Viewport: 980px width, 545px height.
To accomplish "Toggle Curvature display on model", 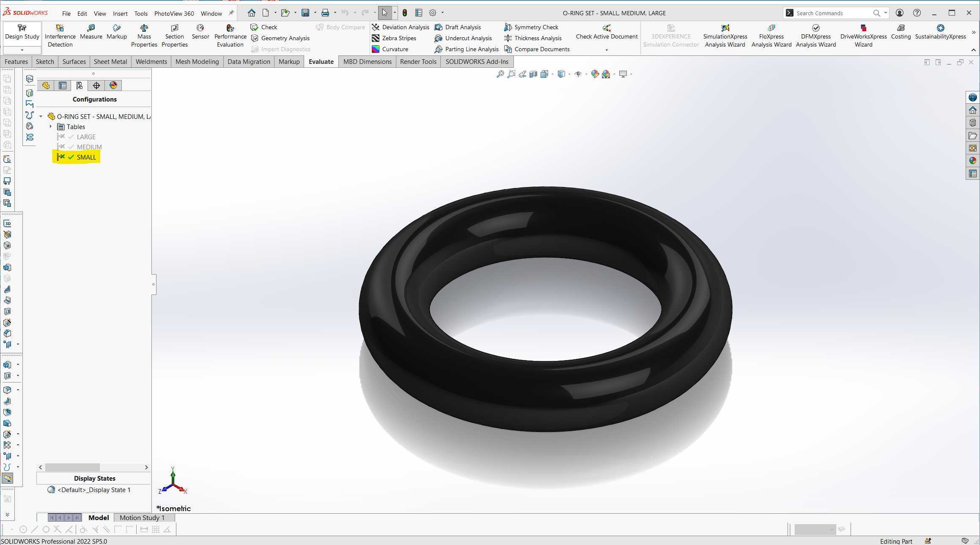I will pyautogui.click(x=390, y=49).
